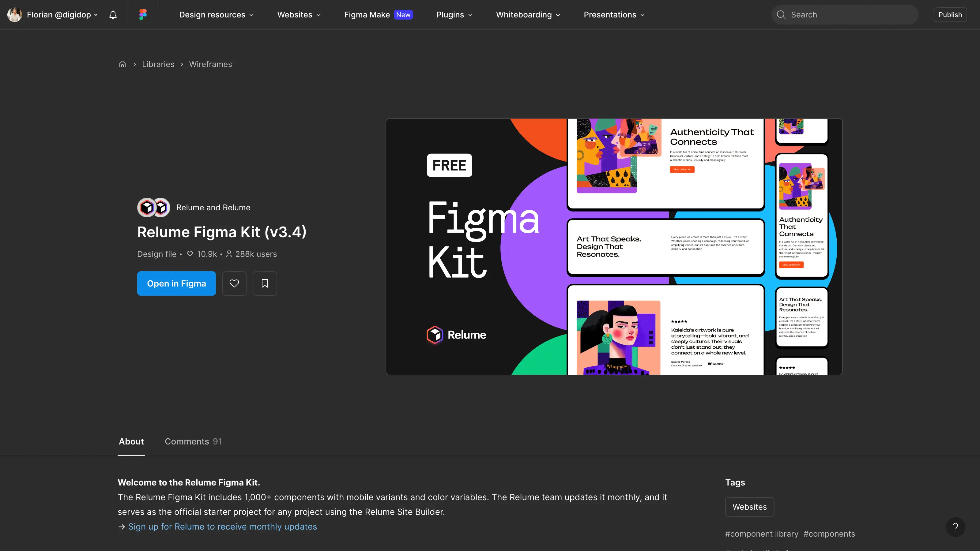
Task: Expand the Presentations menu
Action: click(614, 15)
